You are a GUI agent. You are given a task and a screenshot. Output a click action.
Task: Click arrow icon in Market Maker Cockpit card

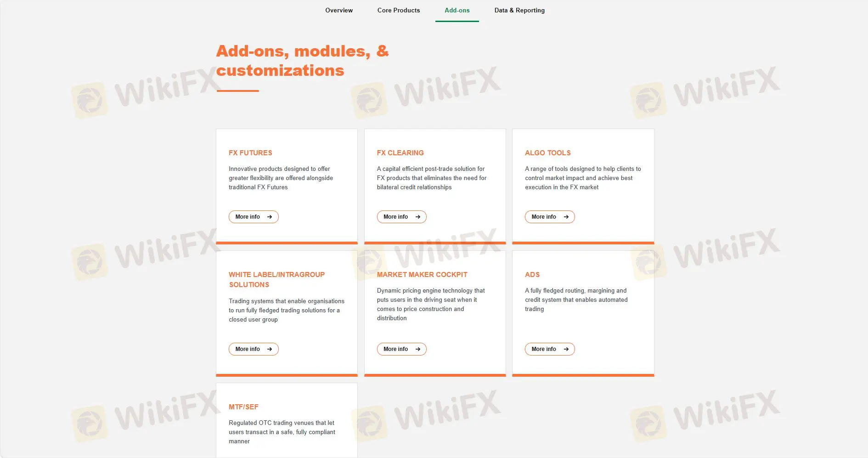click(x=417, y=349)
